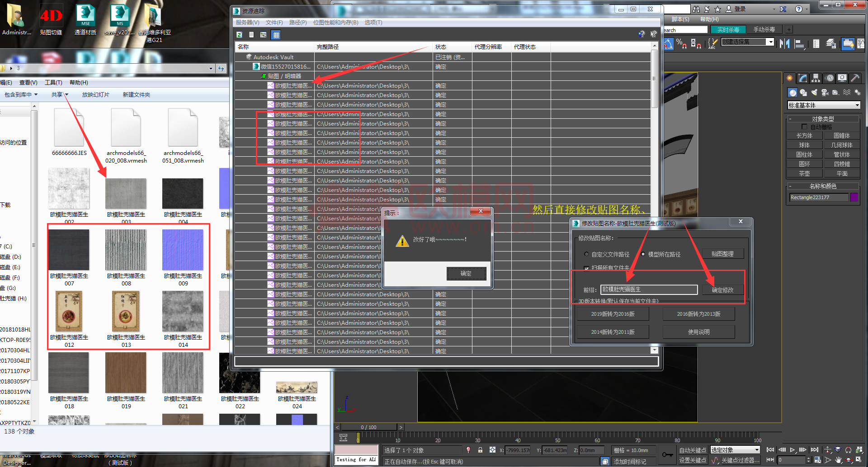The width and height of the screenshot is (868, 467).
Task: Click OK button in the prompt dialog
Action: (466, 273)
